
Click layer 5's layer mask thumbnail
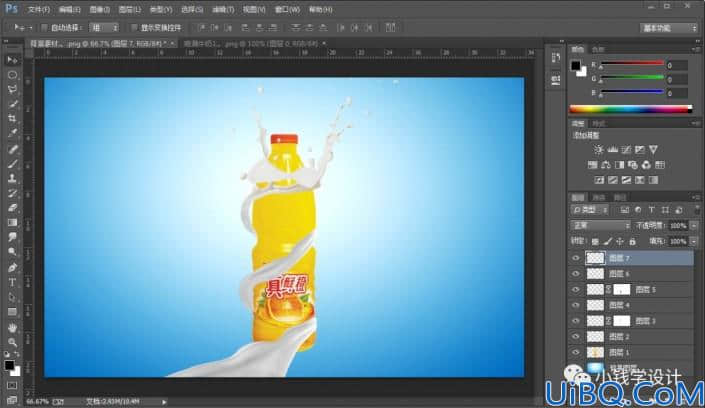622,290
